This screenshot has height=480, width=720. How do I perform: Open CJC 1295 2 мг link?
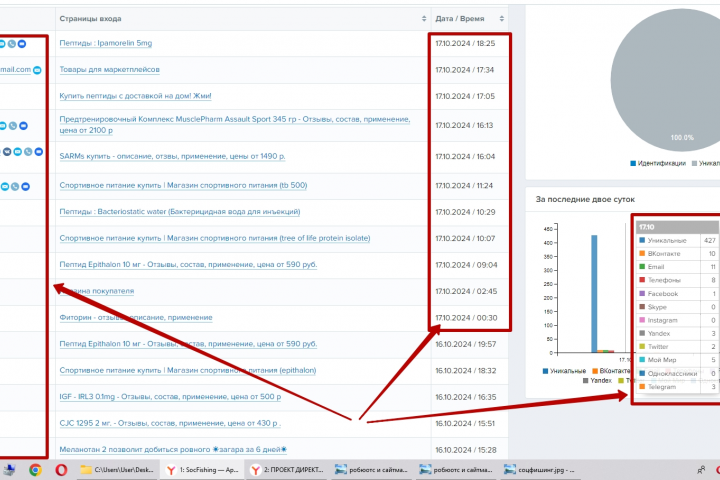tap(170, 423)
